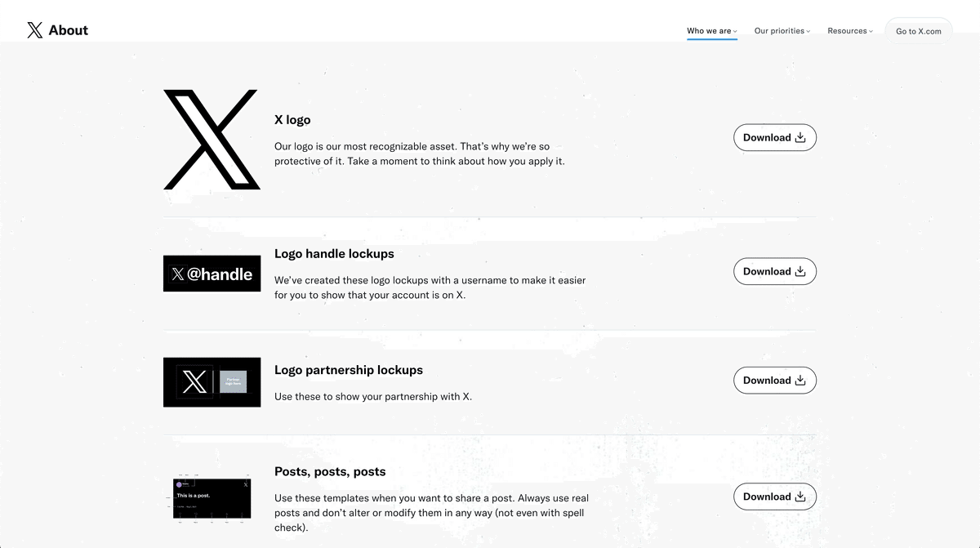Viewport: 980px width, 548px height.
Task: Open the partnership lockup thumbnail
Action: (x=212, y=381)
